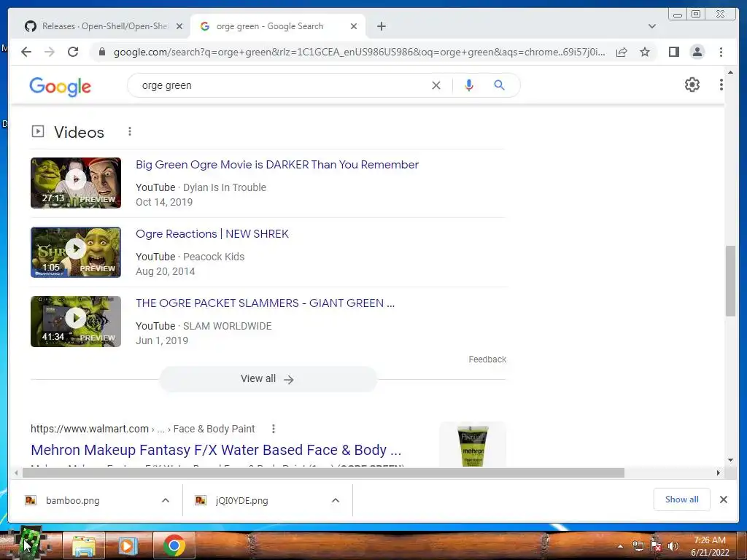Close the downloads bar

(x=724, y=499)
